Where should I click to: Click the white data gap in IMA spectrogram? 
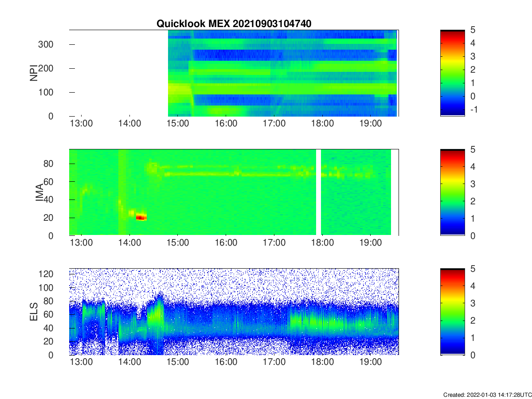(x=318, y=192)
